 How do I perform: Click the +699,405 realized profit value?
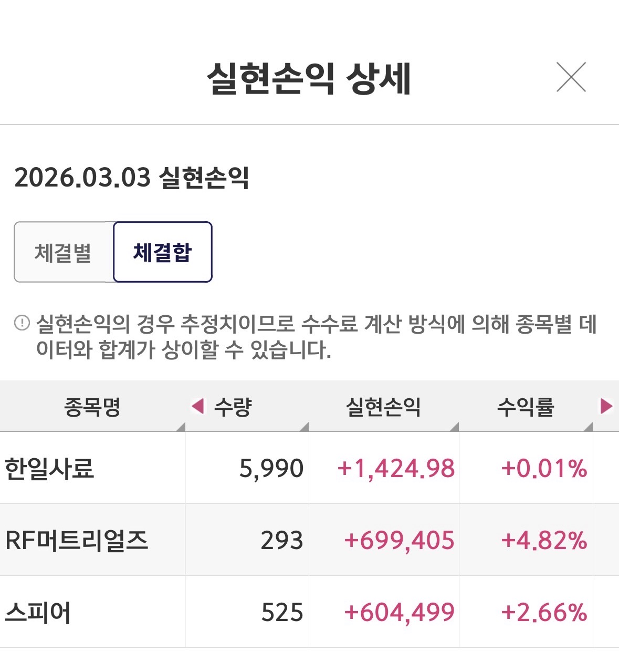(399, 540)
